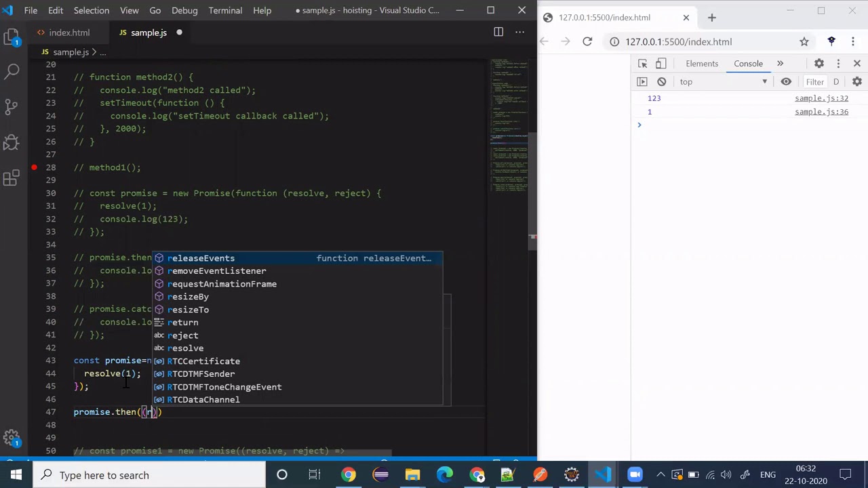The height and width of the screenshot is (488, 868).
Task: Choose requestAnimationFrame suggestion
Action: click(x=298, y=284)
